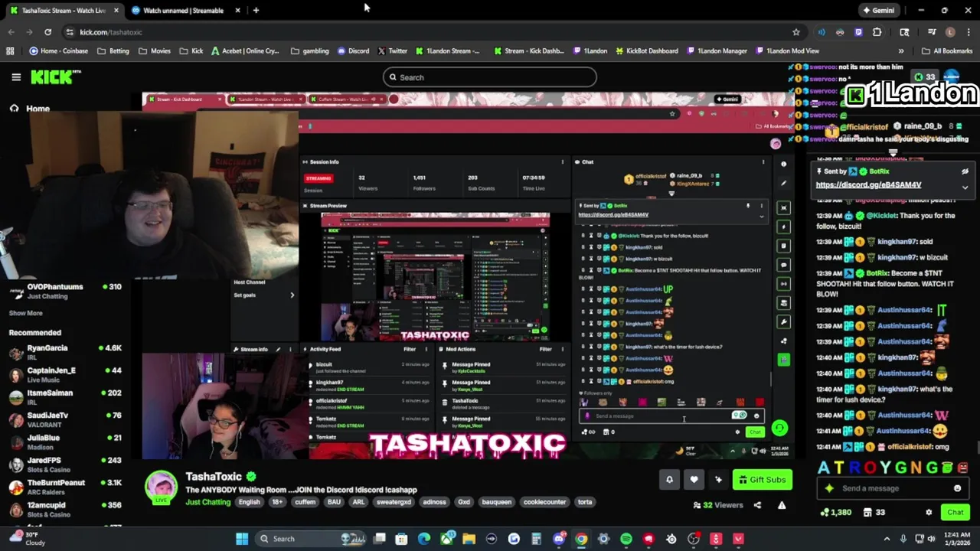Click the 1,380 channel points icon
980x551 pixels.
pyautogui.click(x=825, y=512)
